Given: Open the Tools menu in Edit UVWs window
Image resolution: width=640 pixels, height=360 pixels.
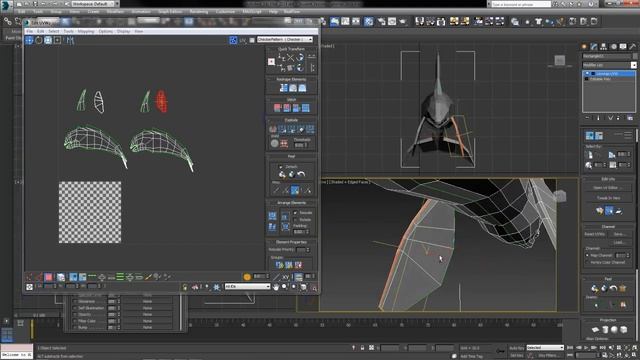Looking at the screenshot, I should pyautogui.click(x=68, y=31).
